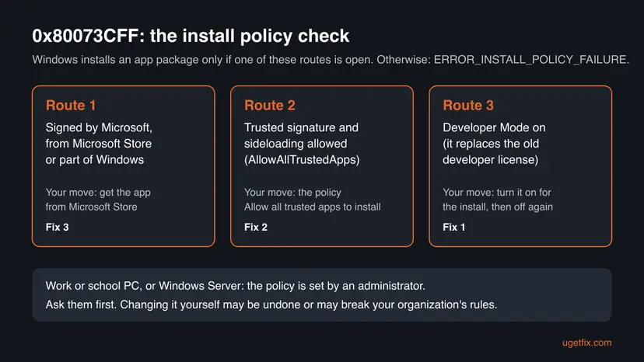Click the ugetfix.com credit
This screenshot has height=362, width=644.
(x=587, y=343)
